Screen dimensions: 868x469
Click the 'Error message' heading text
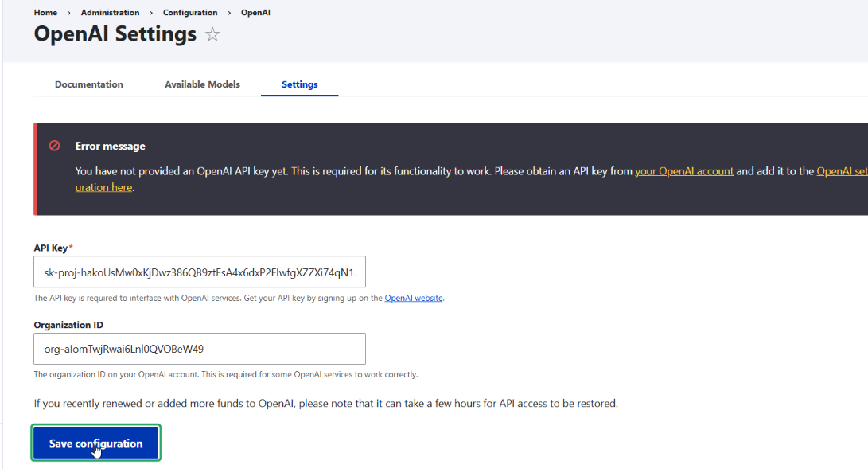click(110, 147)
